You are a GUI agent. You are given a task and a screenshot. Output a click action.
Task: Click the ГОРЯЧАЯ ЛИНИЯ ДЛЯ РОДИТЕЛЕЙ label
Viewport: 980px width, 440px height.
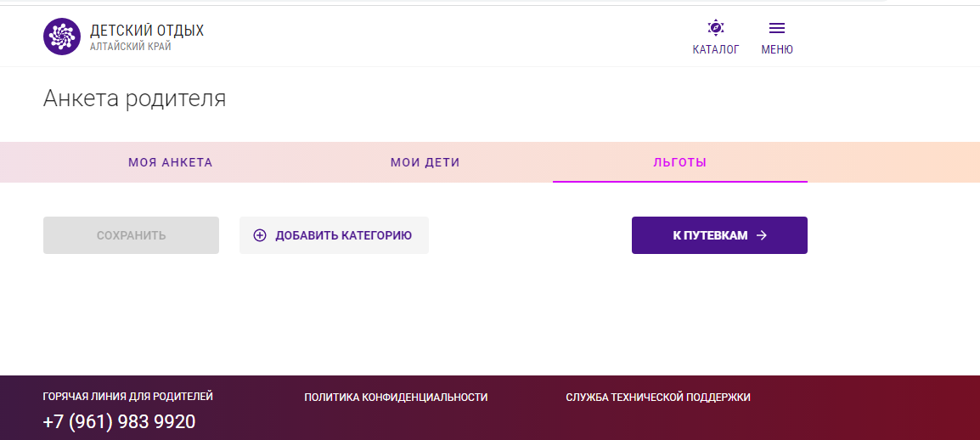[128, 396]
